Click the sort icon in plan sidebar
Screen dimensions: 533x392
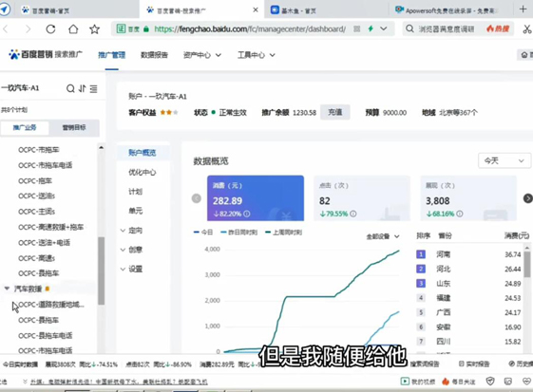pyautogui.click(x=82, y=88)
